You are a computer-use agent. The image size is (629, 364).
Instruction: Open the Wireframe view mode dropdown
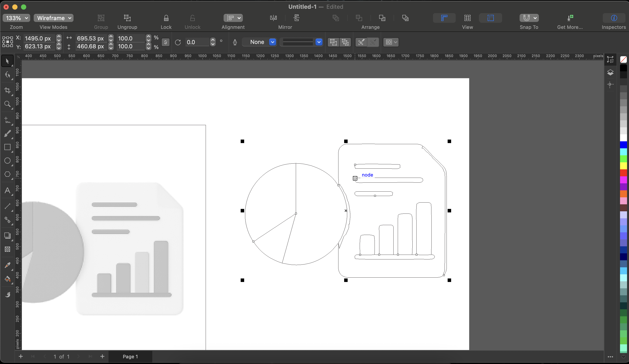53,18
